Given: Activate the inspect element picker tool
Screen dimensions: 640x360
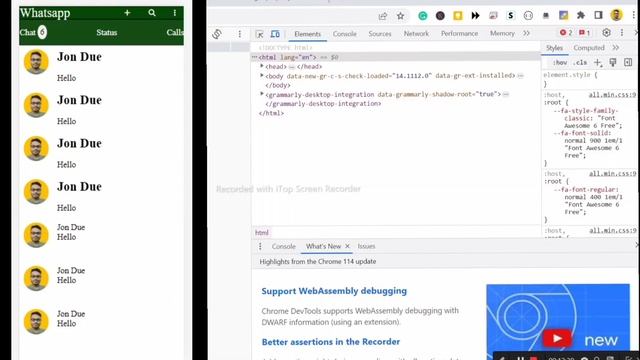Looking at the screenshot, I should click(259, 34).
